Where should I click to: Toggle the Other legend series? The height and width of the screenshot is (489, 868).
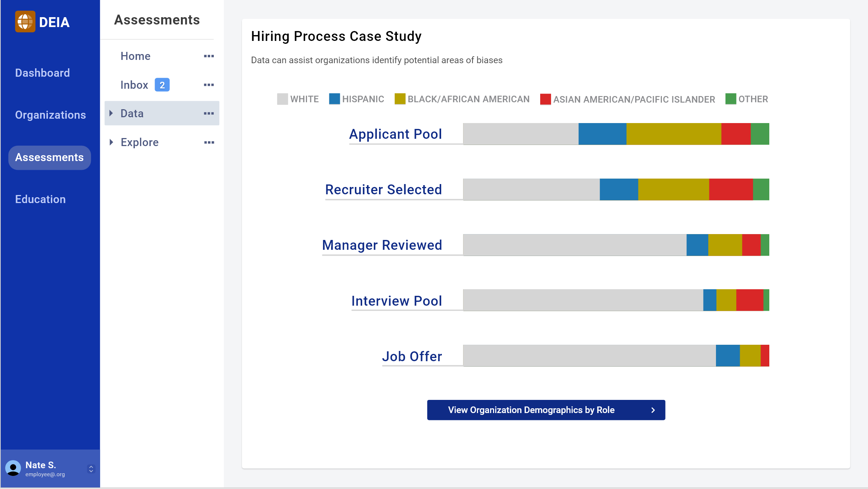point(746,99)
